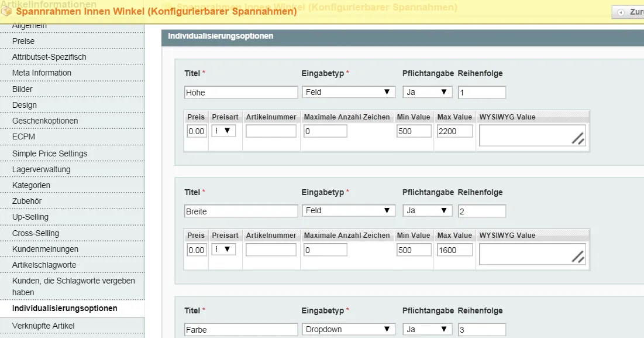Open Simple Price Settings tab
644x338 pixels.
click(x=72, y=153)
